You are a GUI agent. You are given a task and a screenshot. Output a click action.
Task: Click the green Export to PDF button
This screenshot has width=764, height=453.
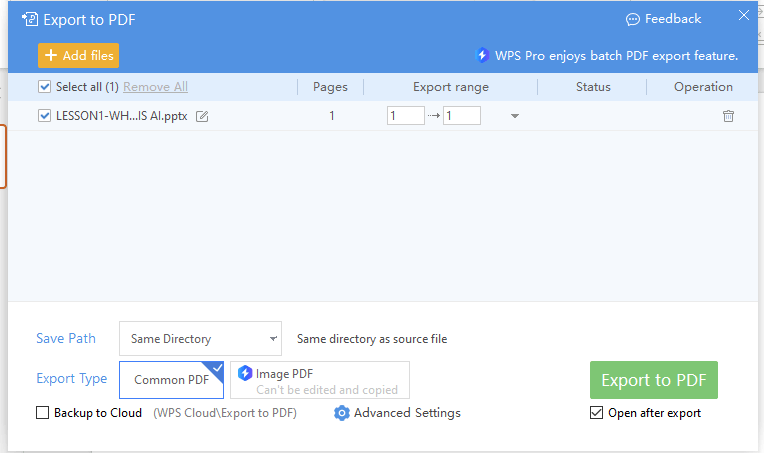point(653,380)
